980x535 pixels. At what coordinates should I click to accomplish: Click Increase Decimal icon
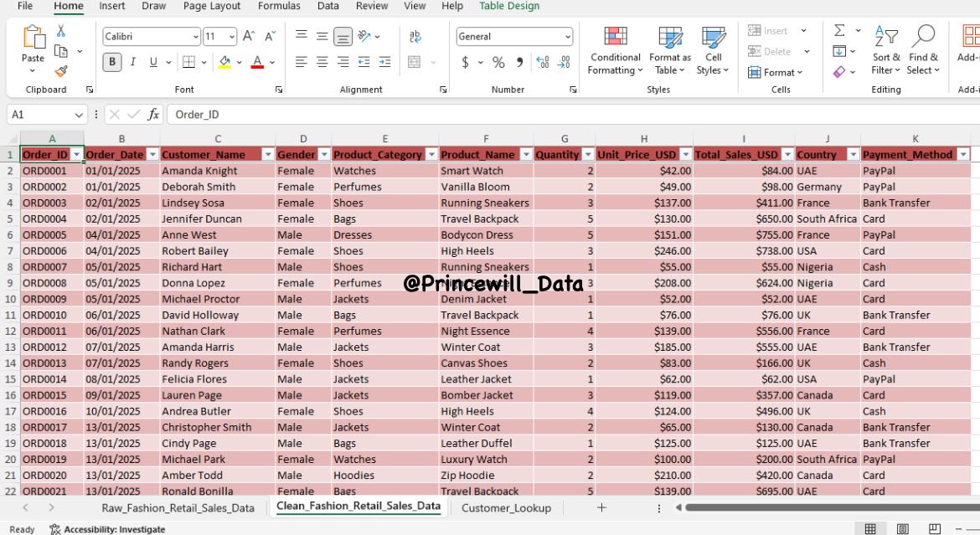(543, 62)
